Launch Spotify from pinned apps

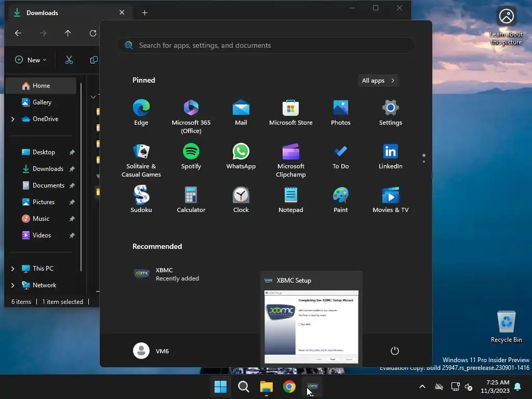click(191, 156)
